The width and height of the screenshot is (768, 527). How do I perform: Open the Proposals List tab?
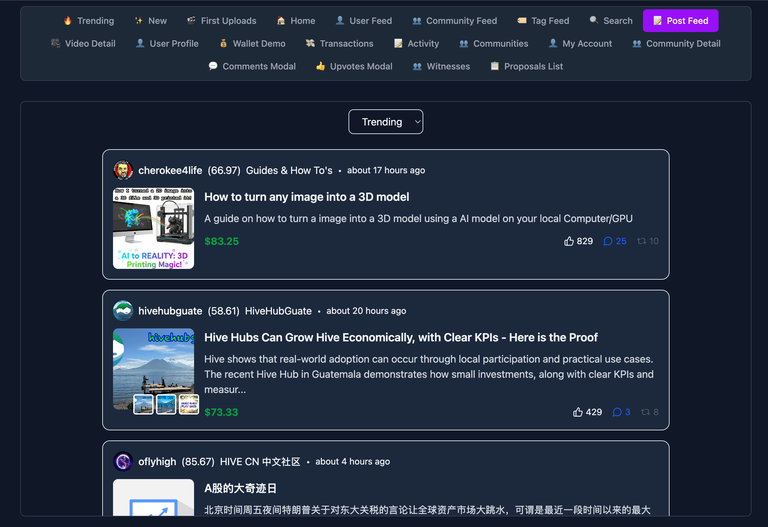527,66
